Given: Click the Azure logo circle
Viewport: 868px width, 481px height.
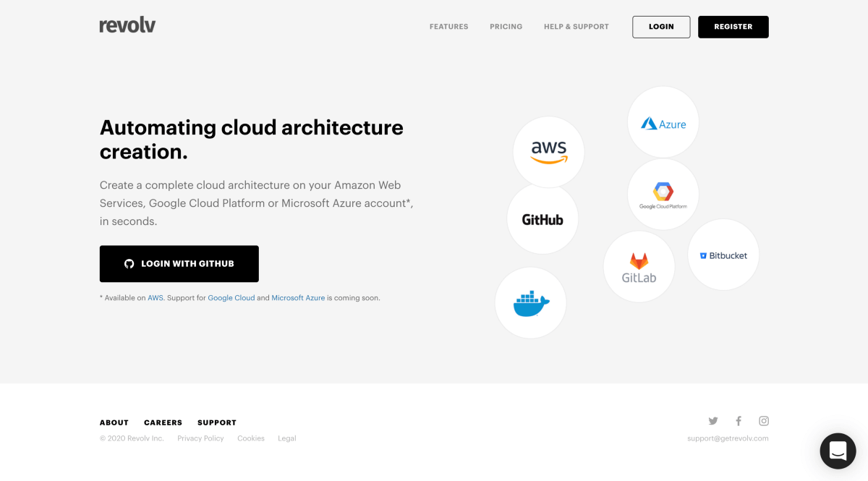Looking at the screenshot, I should coord(663,123).
